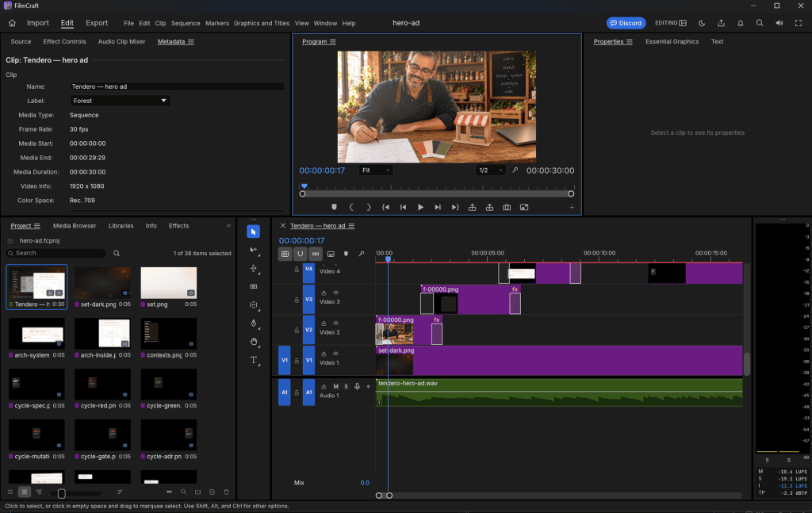Enable voice-over record on Audio 1
Image resolution: width=812 pixels, height=513 pixels.
tap(358, 386)
